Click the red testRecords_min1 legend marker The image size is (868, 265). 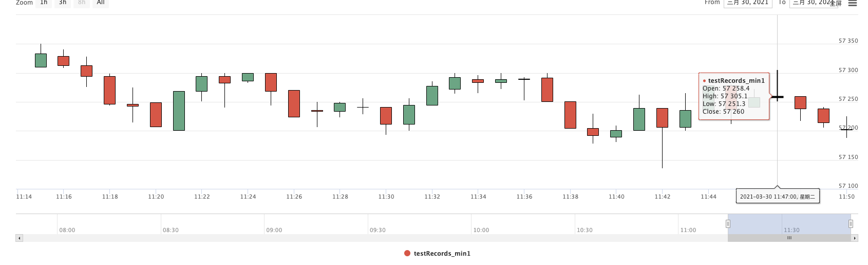(407, 253)
